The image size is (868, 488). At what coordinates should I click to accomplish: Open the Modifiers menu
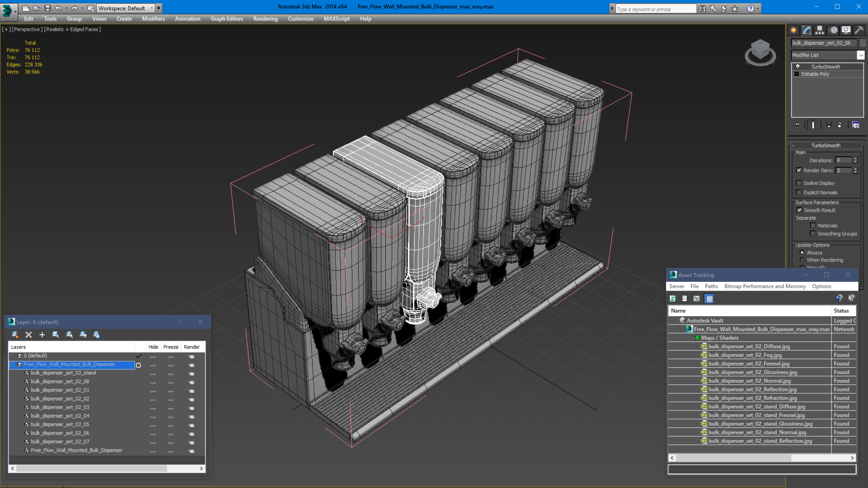point(153,19)
